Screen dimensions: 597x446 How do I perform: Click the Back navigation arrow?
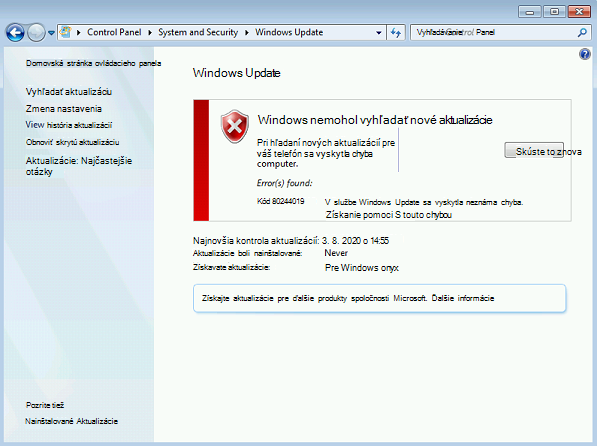click(x=15, y=33)
